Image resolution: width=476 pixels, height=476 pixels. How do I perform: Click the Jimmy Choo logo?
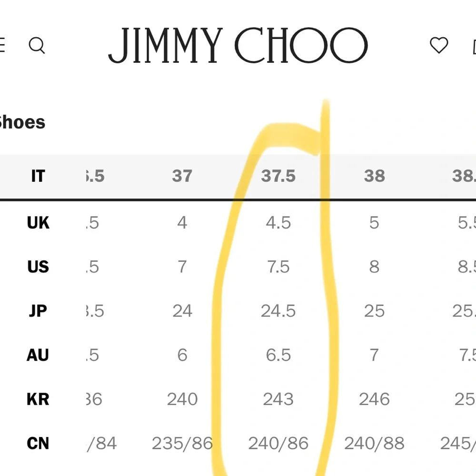(238, 45)
